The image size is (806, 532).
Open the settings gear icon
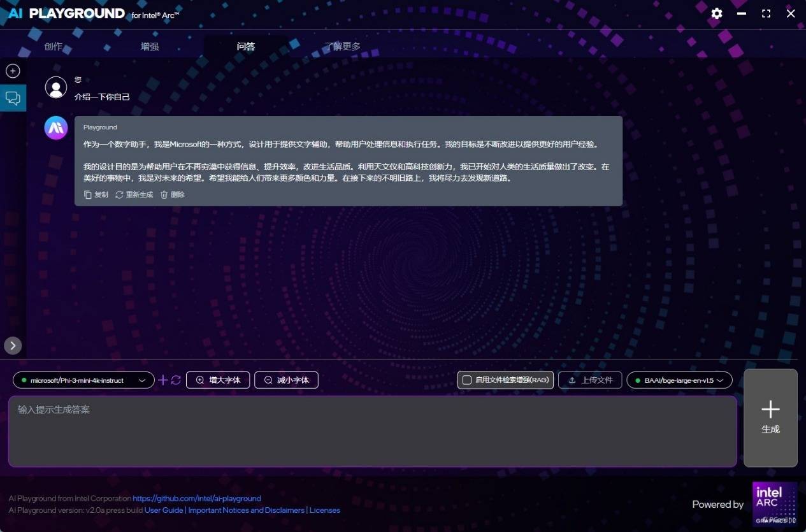coord(717,13)
